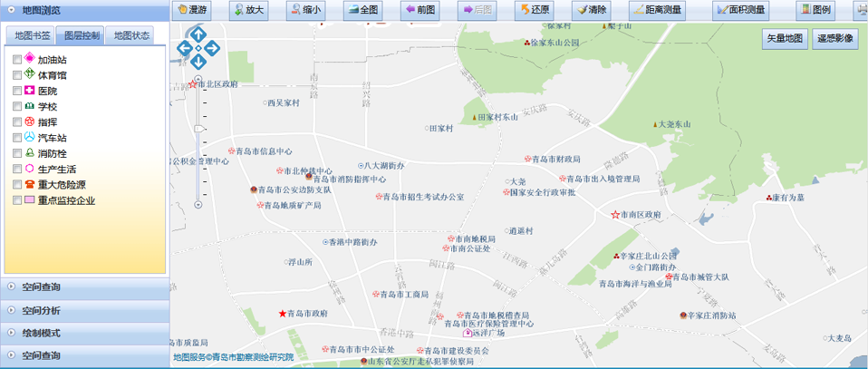
Task: Toggle the 医院 layer checkbox
Action: [x=17, y=91]
